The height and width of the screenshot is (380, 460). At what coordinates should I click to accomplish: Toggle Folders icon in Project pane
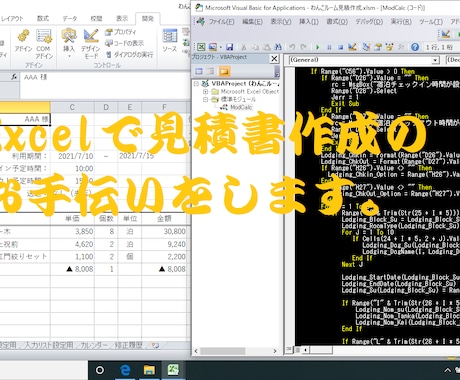click(x=224, y=71)
